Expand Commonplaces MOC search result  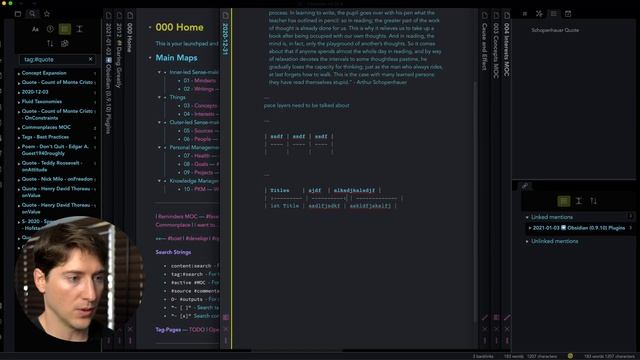19,128
